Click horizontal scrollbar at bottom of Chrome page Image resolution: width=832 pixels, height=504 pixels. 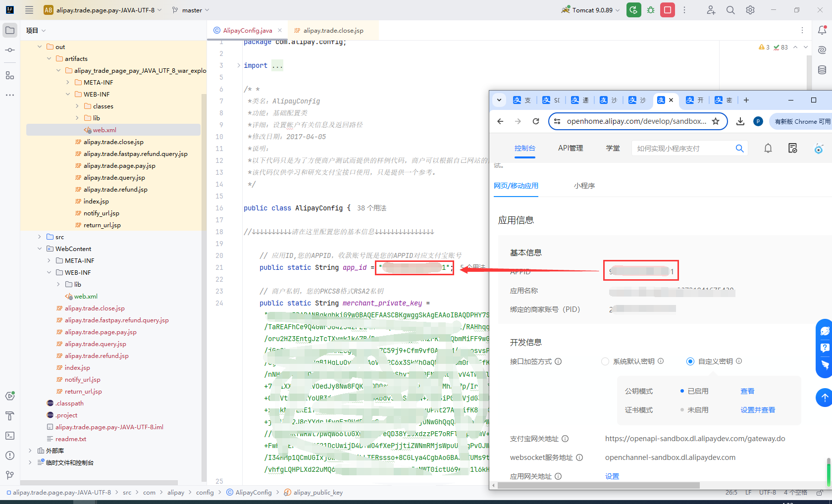(x=598, y=486)
